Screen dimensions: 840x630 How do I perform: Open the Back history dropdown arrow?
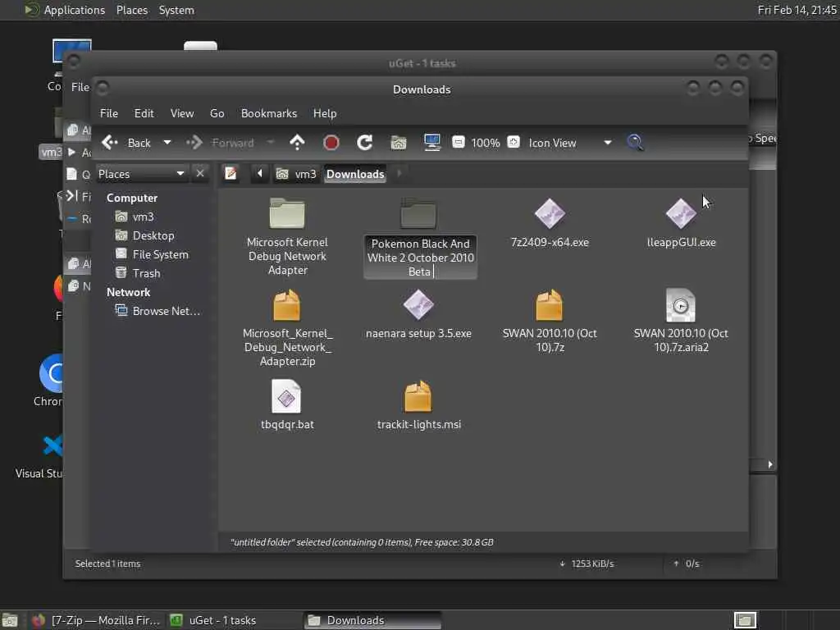(167, 143)
